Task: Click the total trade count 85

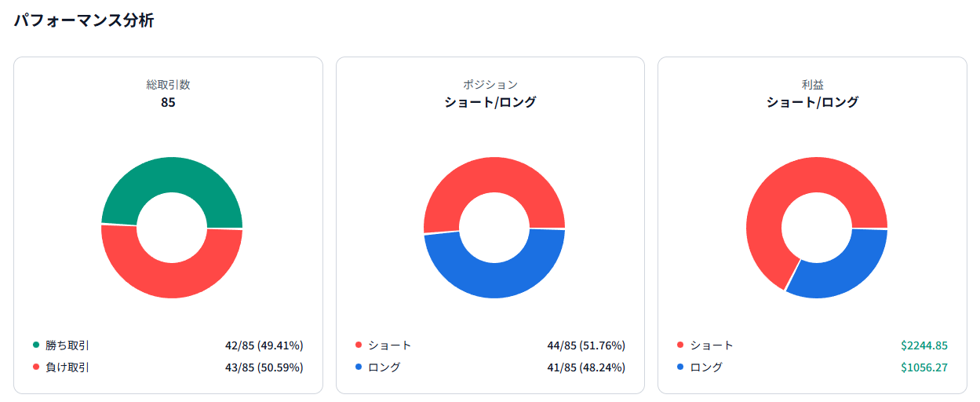Action: [x=168, y=102]
